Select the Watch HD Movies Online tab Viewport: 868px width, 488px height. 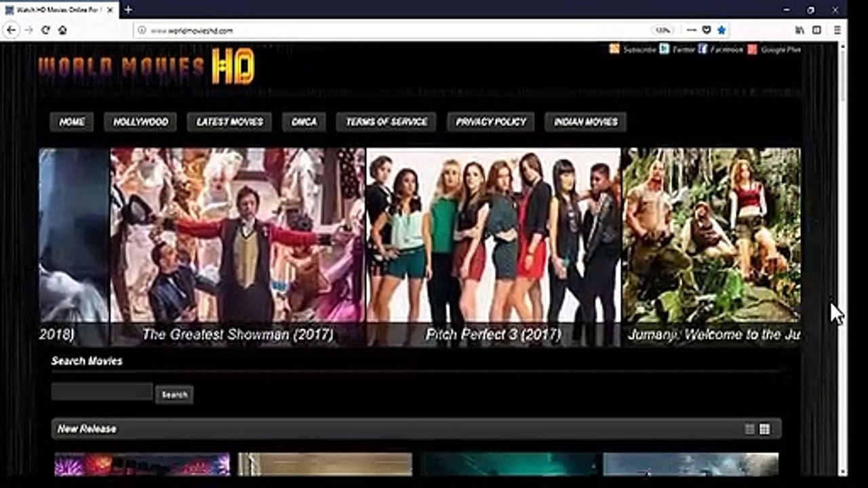(x=60, y=9)
